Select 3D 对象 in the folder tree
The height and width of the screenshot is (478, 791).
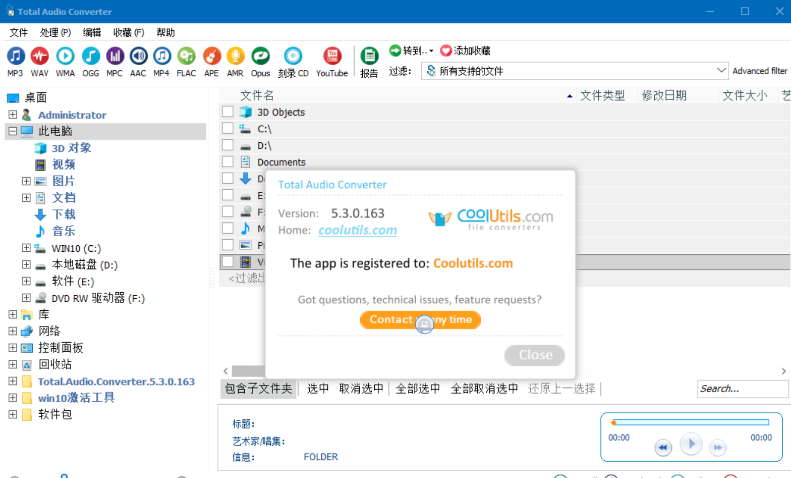71,148
